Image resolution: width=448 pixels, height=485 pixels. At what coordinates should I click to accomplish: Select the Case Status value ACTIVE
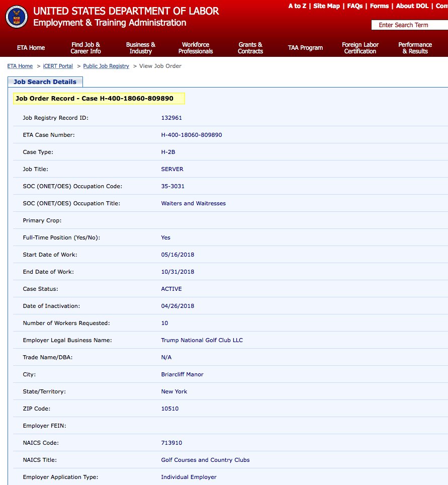click(171, 289)
